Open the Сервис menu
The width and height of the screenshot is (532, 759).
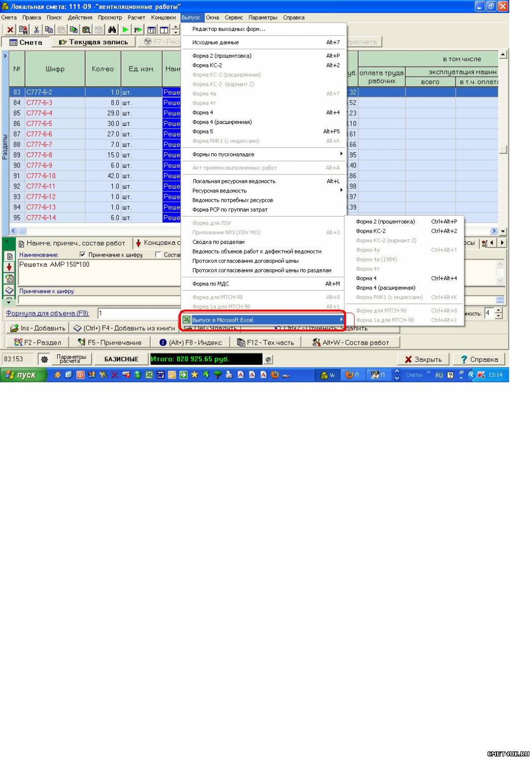coord(234,17)
